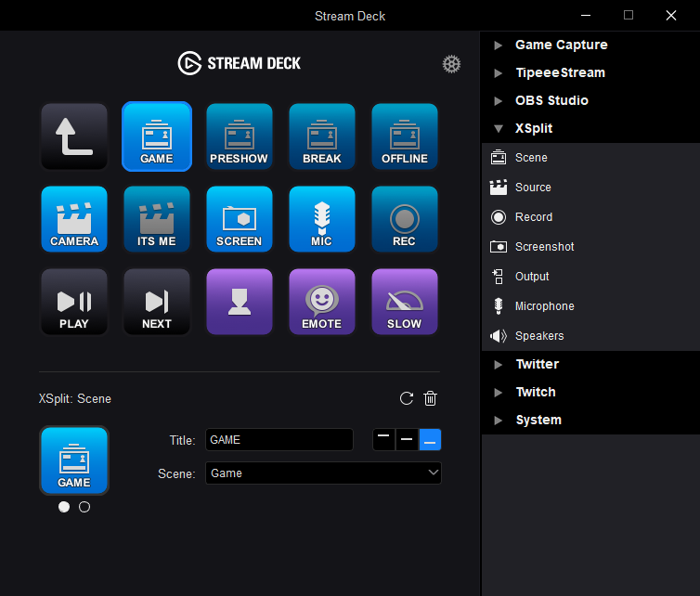Select the ITS ME source key
The height and width of the screenshot is (596, 700).
click(157, 219)
